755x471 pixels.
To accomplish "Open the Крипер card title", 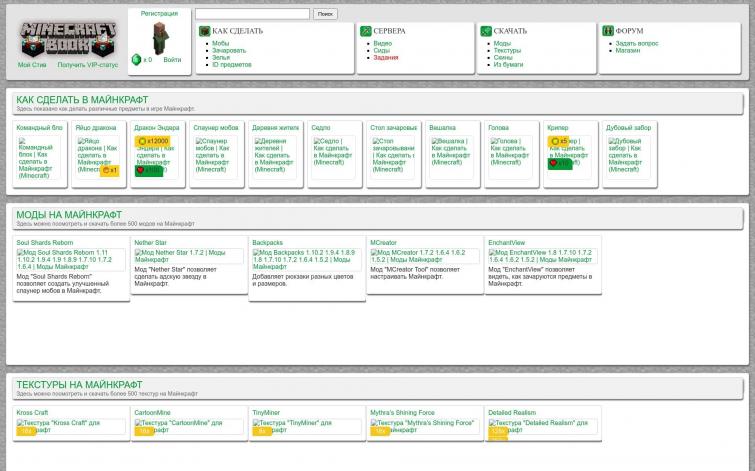I will pos(558,128).
